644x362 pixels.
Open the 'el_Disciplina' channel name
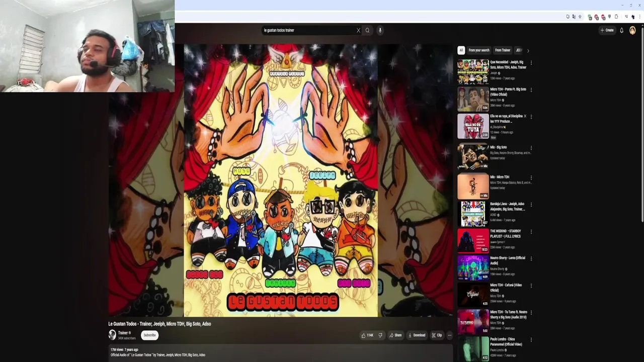click(497, 127)
